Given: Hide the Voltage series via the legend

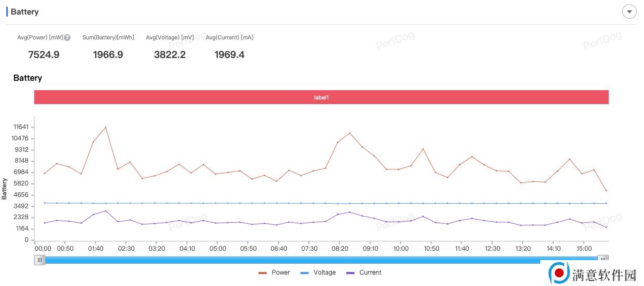Looking at the screenshot, I should pyautogui.click(x=318, y=273).
